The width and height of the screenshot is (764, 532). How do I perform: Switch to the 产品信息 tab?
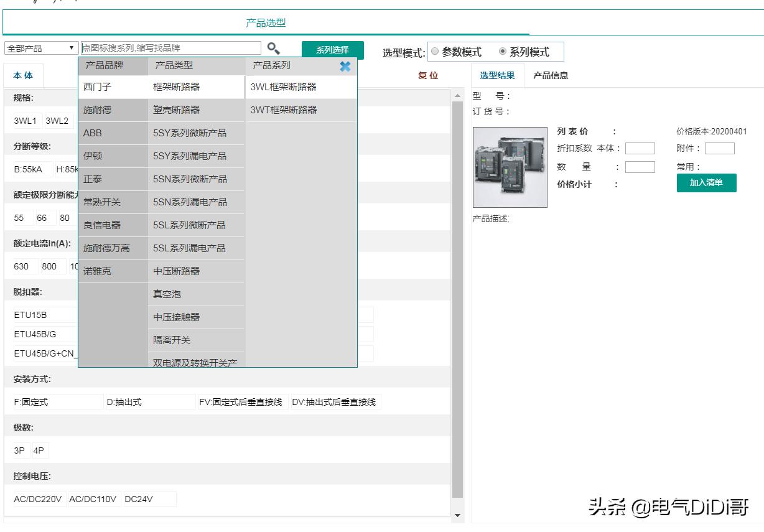[551, 76]
